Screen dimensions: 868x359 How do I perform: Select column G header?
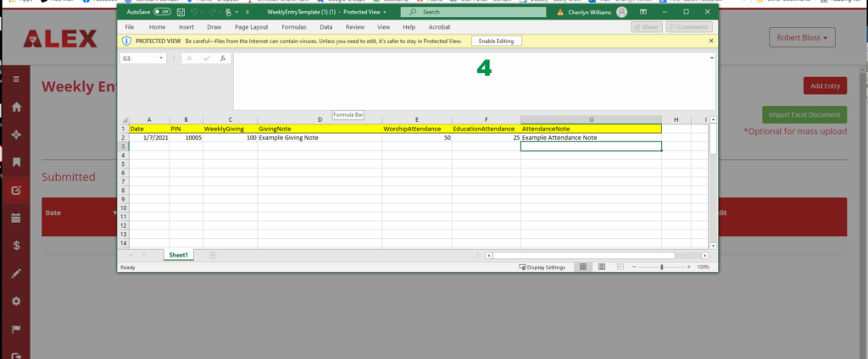coord(591,120)
